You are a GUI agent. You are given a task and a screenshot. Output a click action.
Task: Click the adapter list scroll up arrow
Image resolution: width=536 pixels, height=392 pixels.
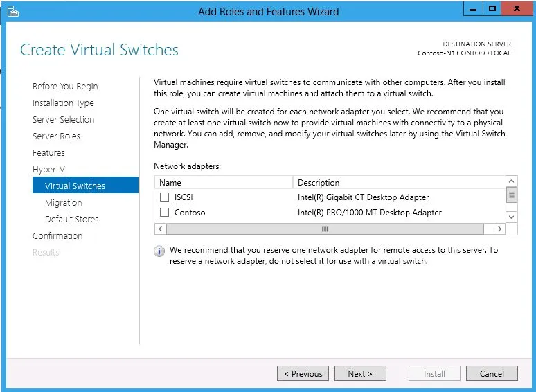pos(511,181)
